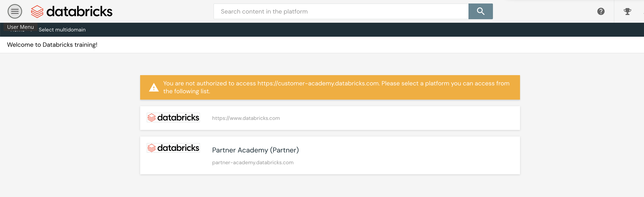Open the https://www.databricks.com link

[246, 118]
